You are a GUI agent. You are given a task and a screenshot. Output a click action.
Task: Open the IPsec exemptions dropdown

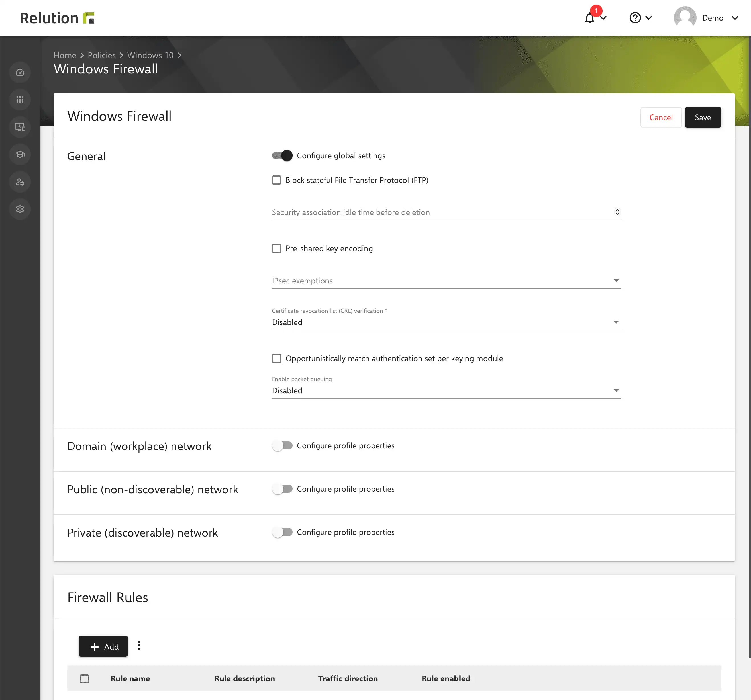(446, 281)
